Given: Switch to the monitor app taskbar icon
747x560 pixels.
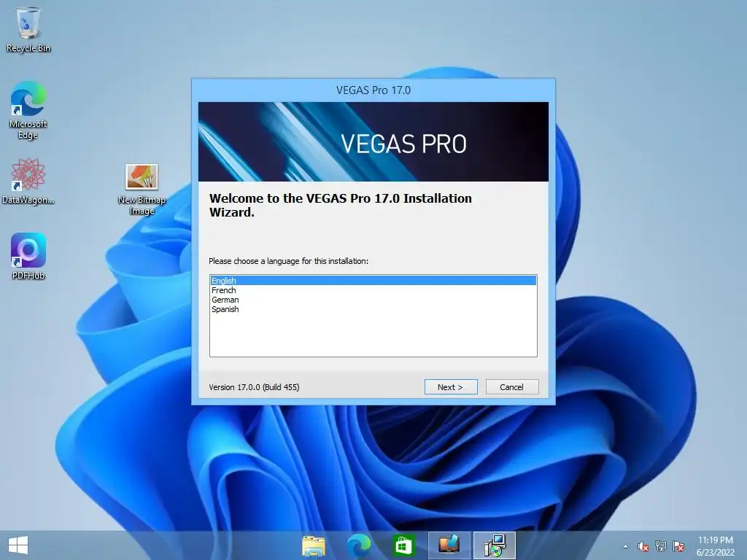Looking at the screenshot, I should [x=449, y=545].
